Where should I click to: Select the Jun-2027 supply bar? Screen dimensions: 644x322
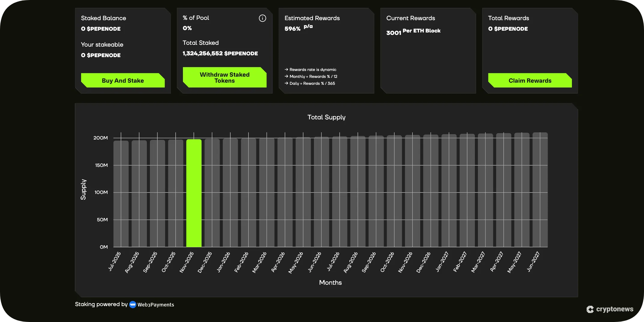tap(540, 190)
